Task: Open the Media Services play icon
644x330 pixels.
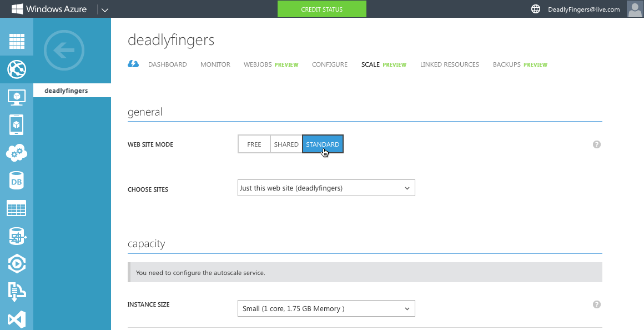Action: click(x=17, y=264)
